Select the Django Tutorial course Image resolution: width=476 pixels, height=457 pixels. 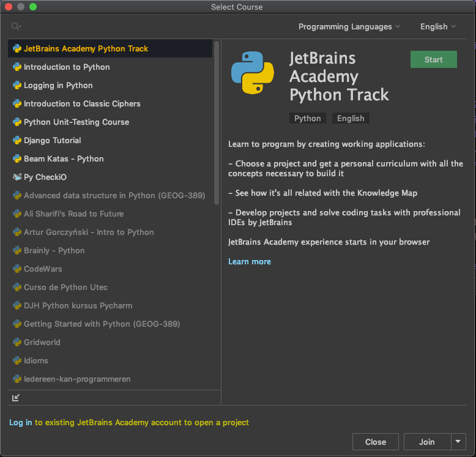(110, 140)
